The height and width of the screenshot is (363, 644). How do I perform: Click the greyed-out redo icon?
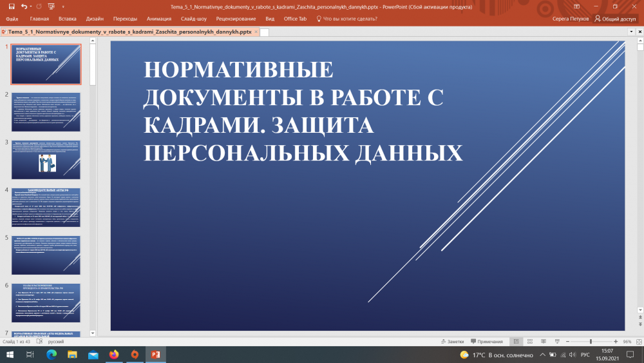[x=39, y=6]
